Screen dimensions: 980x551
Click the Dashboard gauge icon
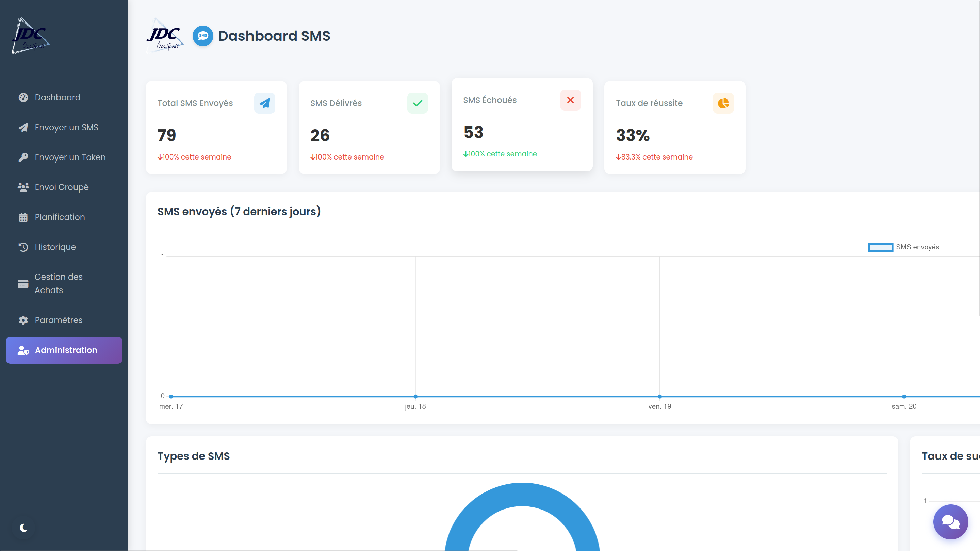point(23,97)
